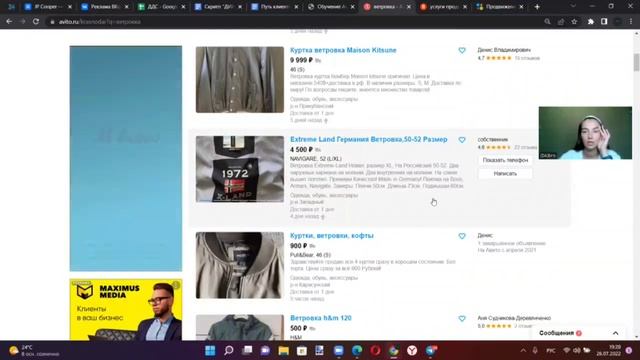
Task: Open the h&m windbreaker photo
Action: click(x=240, y=327)
